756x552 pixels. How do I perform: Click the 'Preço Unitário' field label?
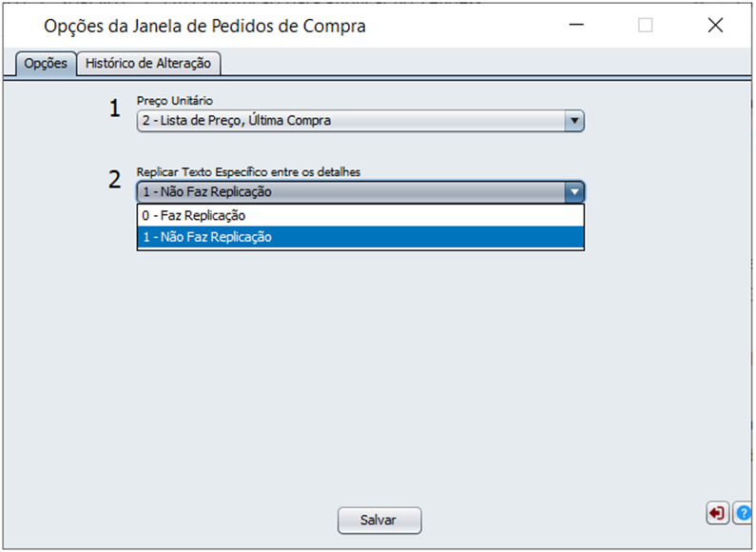[175, 100]
